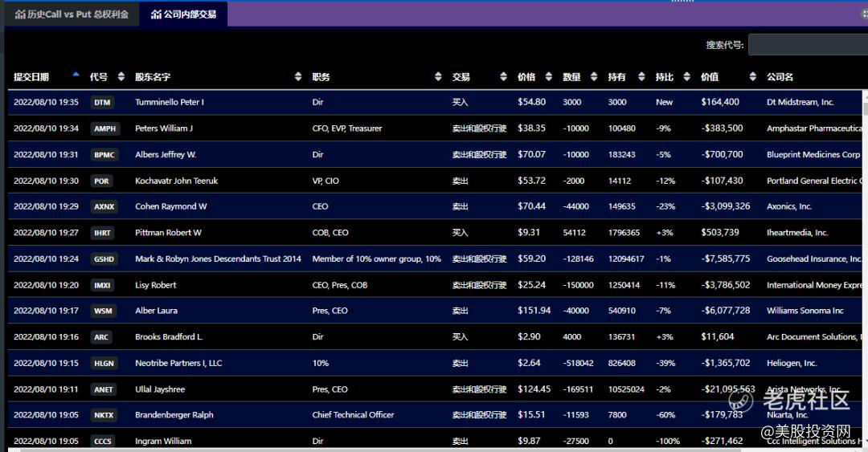Click company name Dt Midstream, Inc.

(x=800, y=102)
